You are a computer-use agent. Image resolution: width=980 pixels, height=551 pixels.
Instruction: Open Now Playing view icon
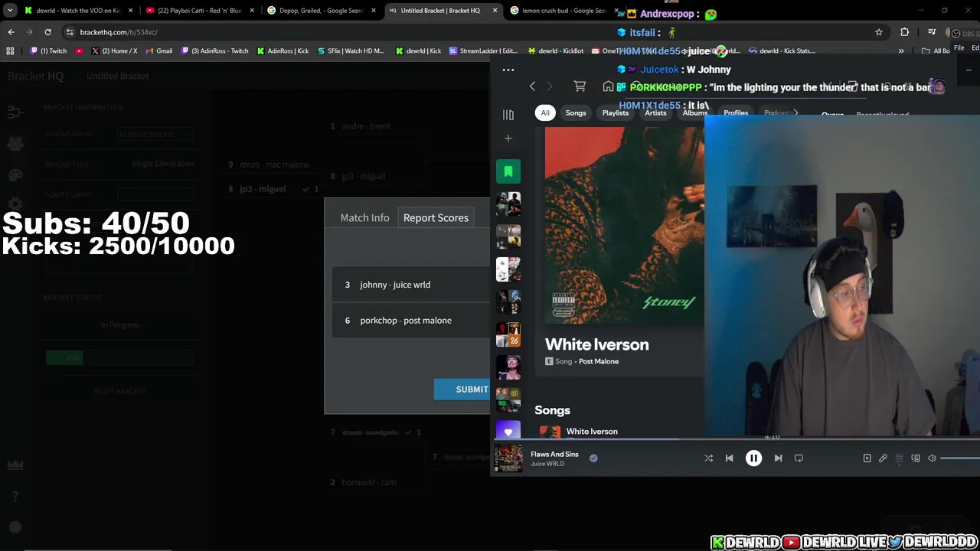coord(867,458)
